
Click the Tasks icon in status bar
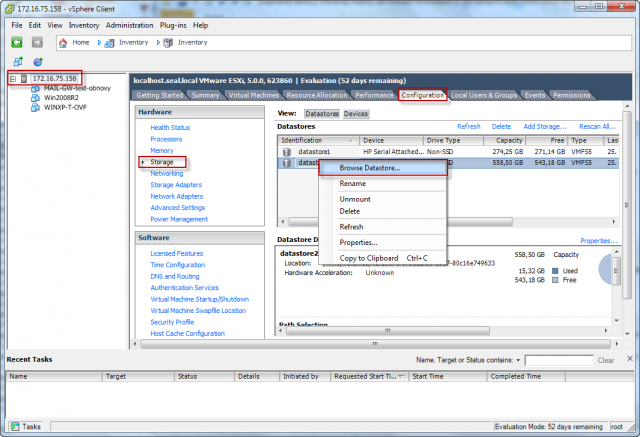[15, 426]
